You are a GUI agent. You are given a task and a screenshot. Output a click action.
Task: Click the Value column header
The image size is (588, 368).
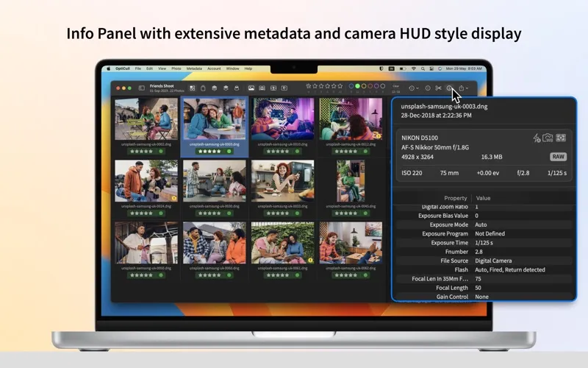coord(483,198)
